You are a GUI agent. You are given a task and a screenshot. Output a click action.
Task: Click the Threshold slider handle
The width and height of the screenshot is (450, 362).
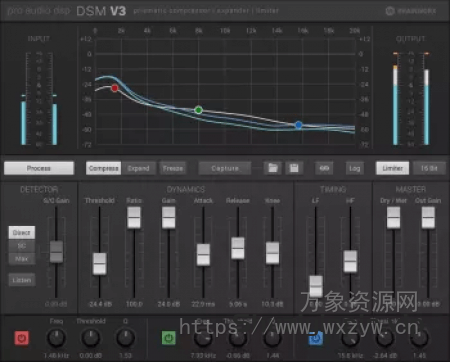pyautogui.click(x=99, y=264)
